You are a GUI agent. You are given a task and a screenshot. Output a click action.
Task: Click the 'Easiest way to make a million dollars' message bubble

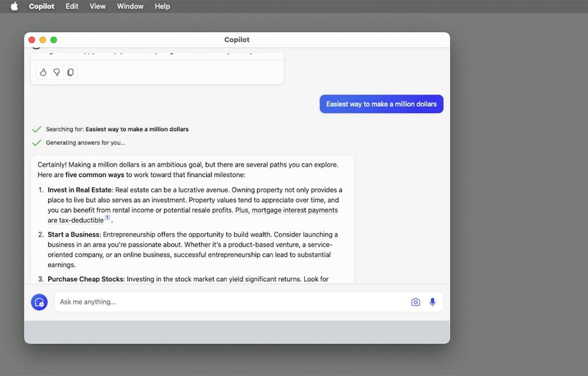381,104
